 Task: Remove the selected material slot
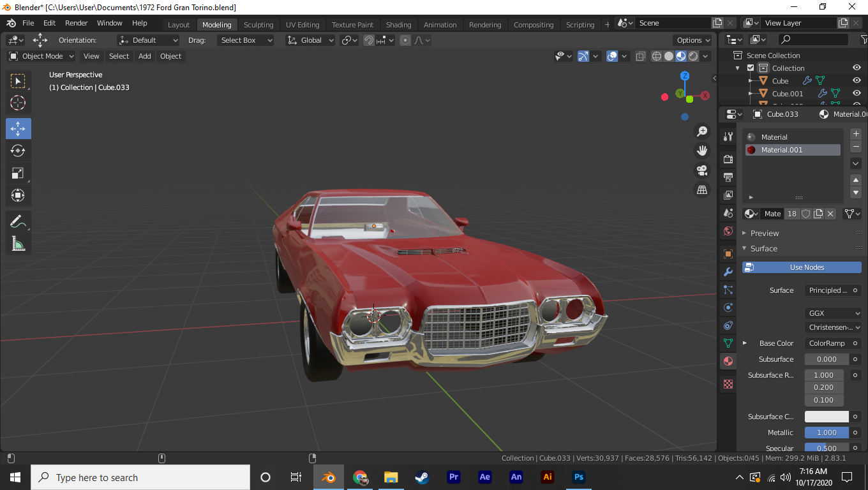(x=857, y=147)
